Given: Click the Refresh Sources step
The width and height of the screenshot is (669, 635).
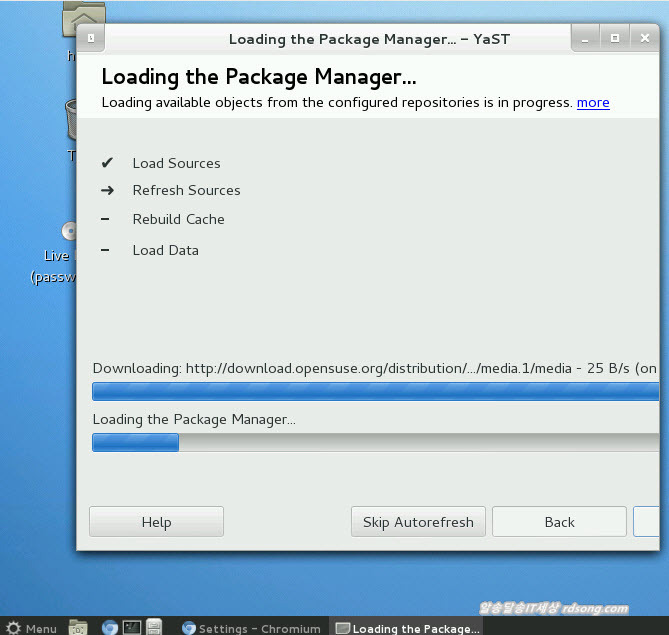Looking at the screenshot, I should click(186, 190).
